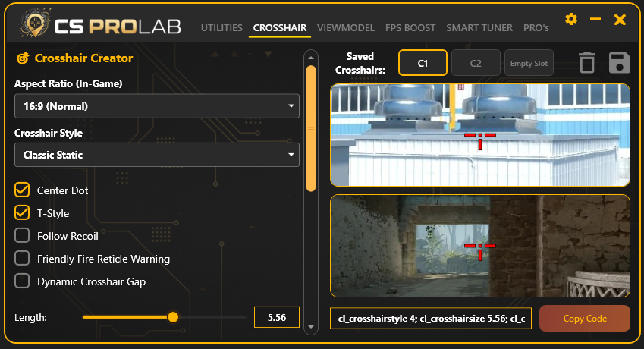644x349 pixels.
Task: Click the 'Aspect Ratio (In-Game)' label
Action: (x=68, y=83)
